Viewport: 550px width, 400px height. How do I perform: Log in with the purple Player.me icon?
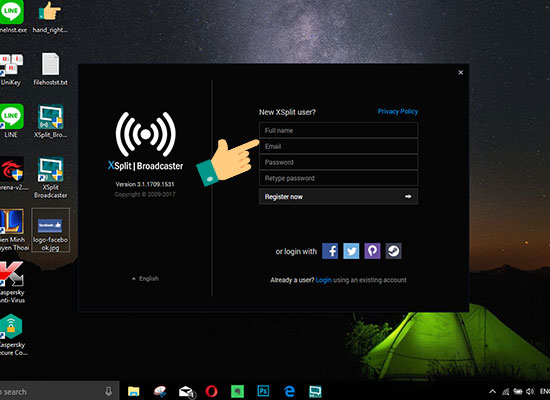(x=372, y=251)
